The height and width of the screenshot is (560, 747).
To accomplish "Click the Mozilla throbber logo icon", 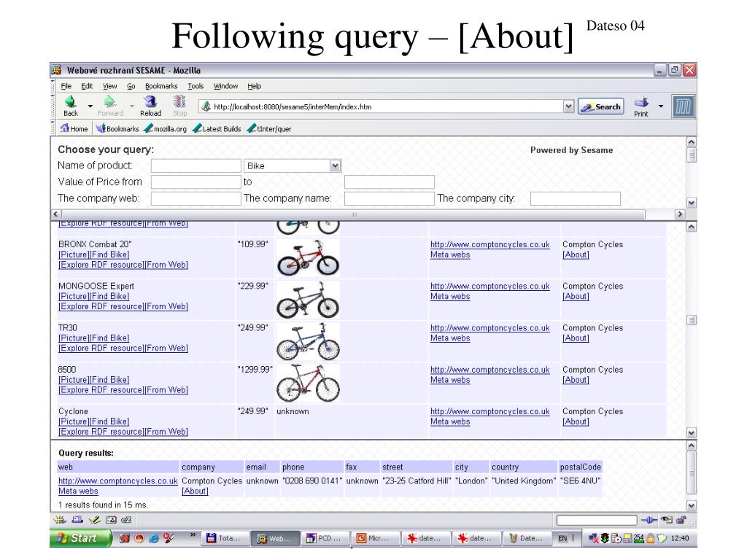I will [683, 106].
